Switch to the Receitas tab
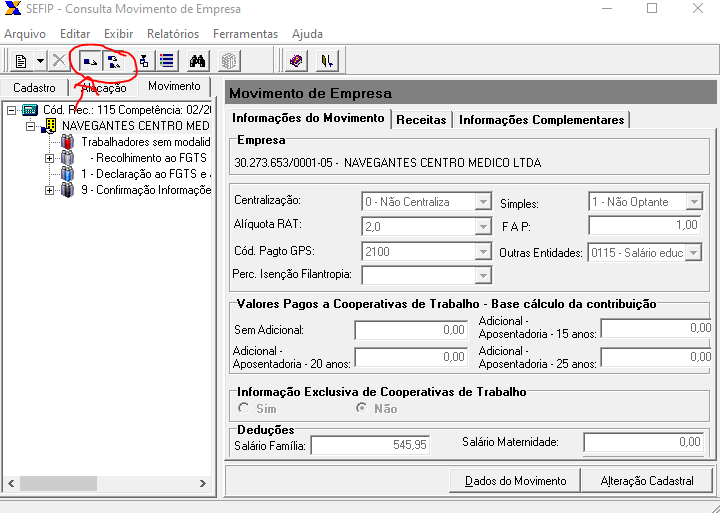This screenshot has height=513, width=720. coord(421,120)
